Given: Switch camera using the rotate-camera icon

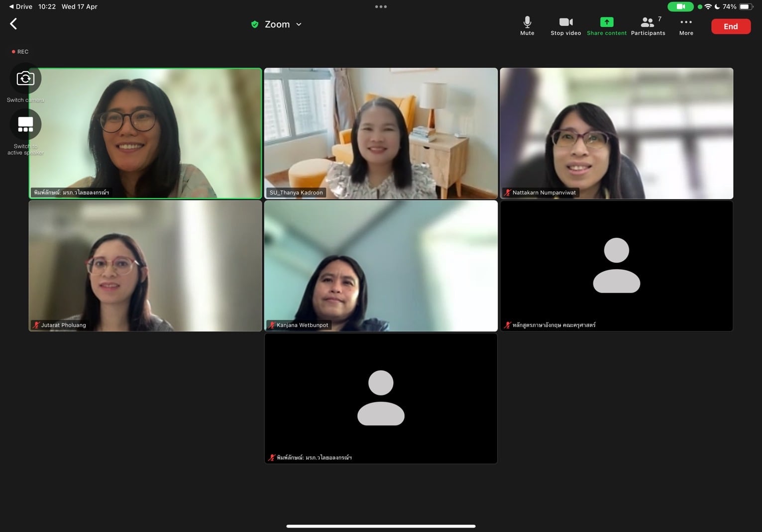Looking at the screenshot, I should (25, 79).
